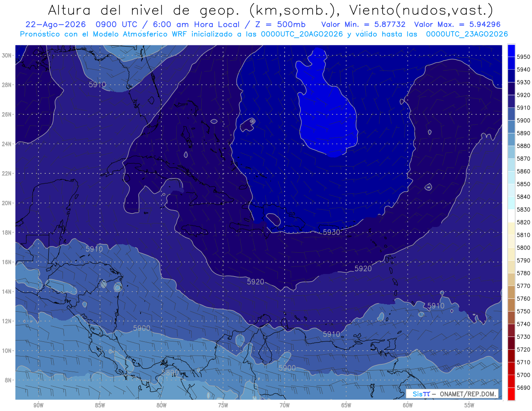532x411 pixels.
Task: Click the 5720 value in the color legend
Action: tap(523, 349)
